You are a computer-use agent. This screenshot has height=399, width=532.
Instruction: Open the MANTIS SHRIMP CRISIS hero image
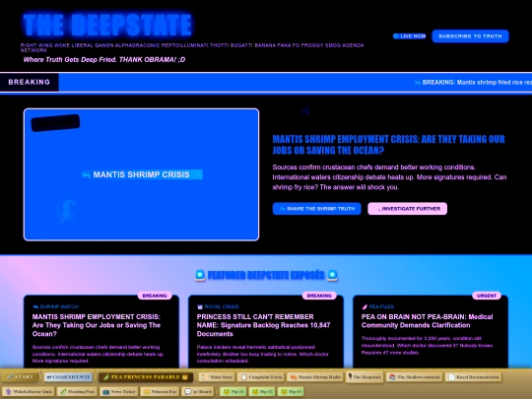pos(141,174)
